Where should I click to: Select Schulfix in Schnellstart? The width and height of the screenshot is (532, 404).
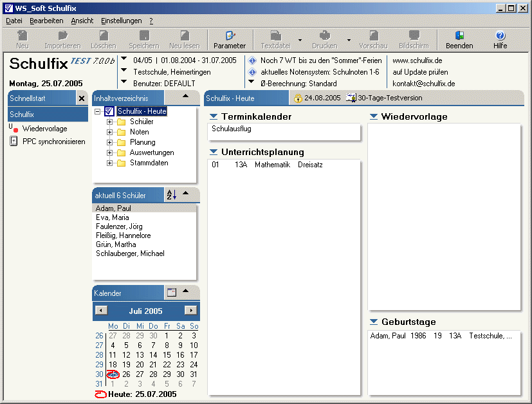[48, 115]
